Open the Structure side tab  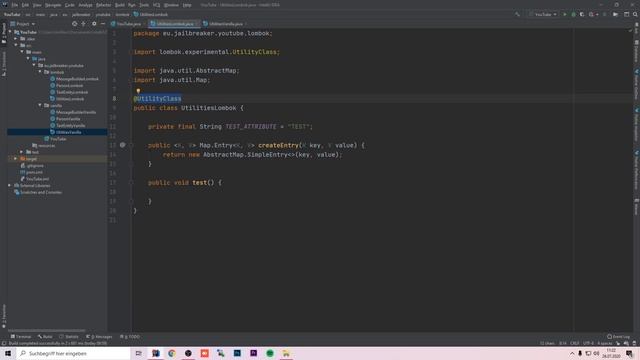[x=4, y=64]
